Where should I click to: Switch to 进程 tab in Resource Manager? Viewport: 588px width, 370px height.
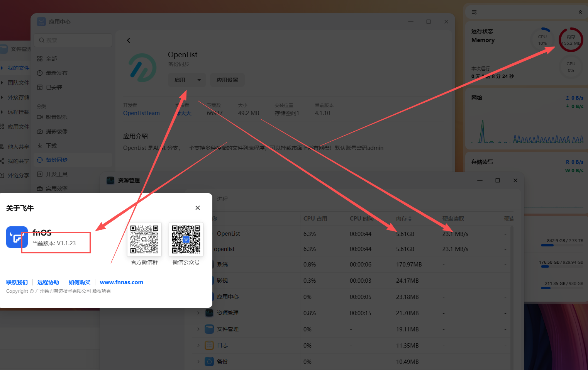point(222,199)
